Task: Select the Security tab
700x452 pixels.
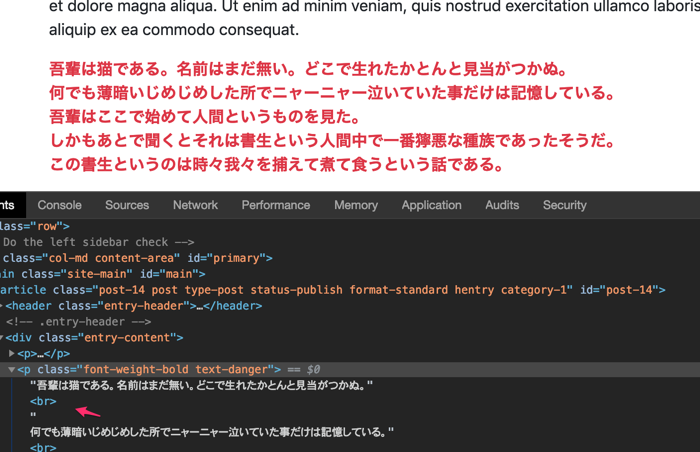Action: tap(565, 205)
